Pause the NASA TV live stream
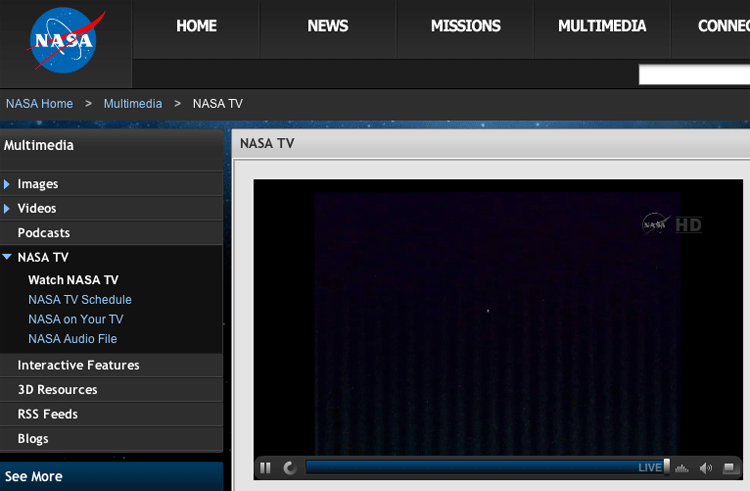The width and height of the screenshot is (750, 491). (x=266, y=467)
